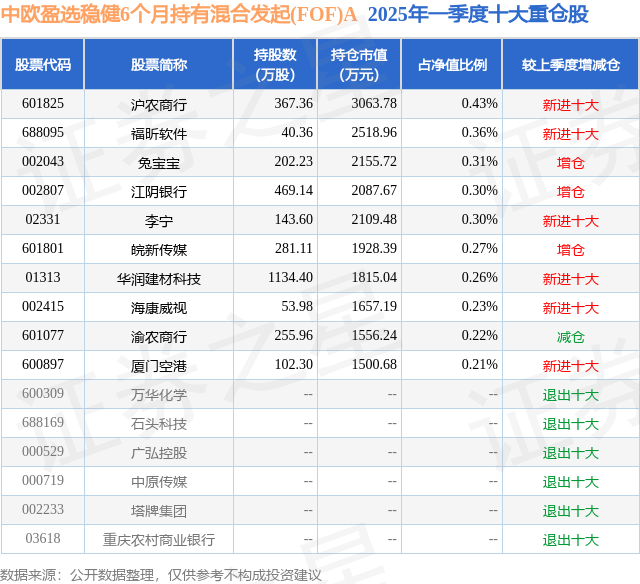Click stock name 厦门空港

(159, 366)
